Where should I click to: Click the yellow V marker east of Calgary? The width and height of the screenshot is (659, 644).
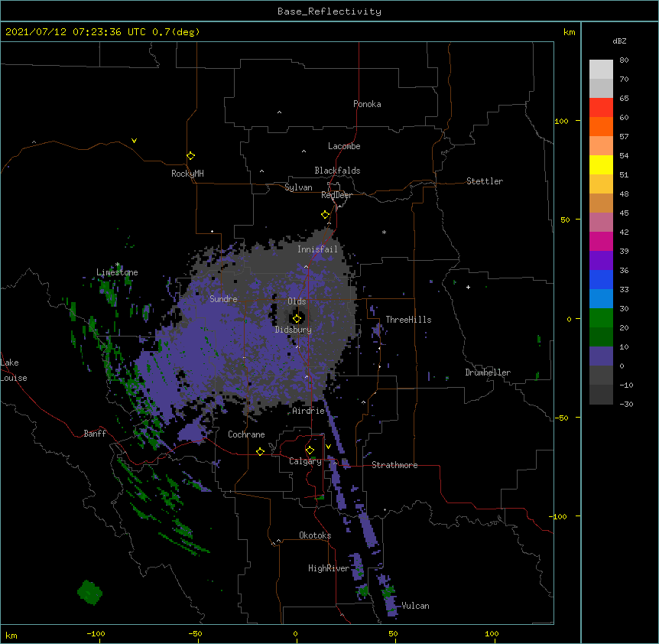[x=328, y=447]
